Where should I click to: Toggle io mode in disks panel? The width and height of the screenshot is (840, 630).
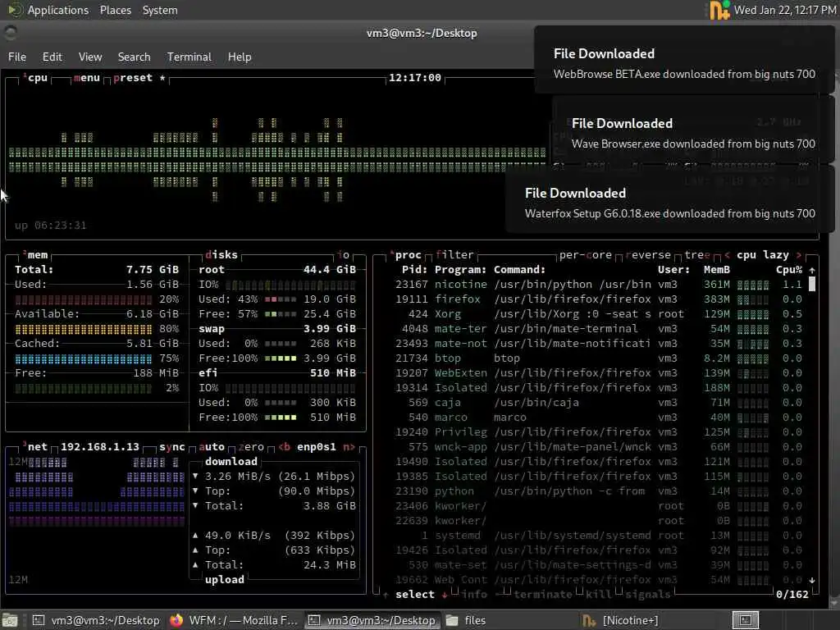344,255
